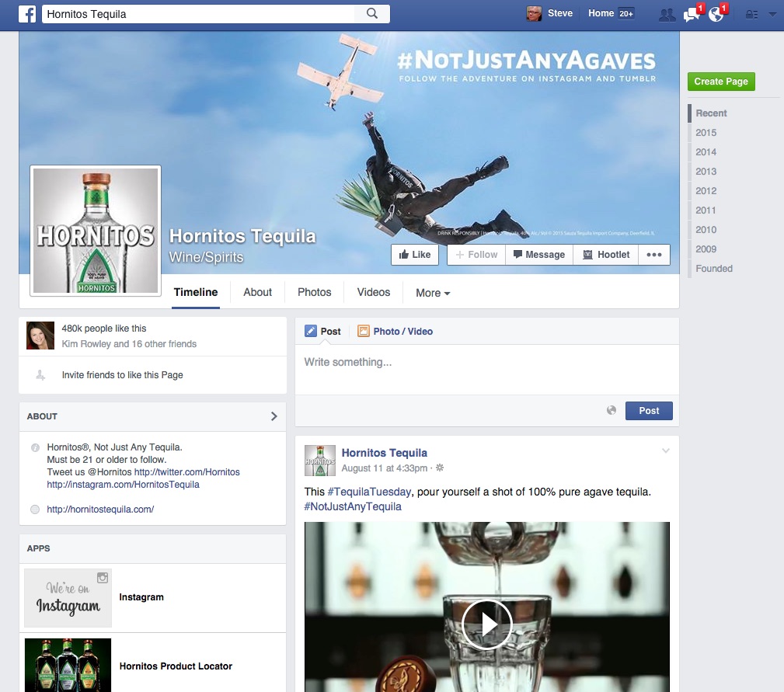
Task: Jump to 2010 in timeline navigator
Action: [706, 230]
